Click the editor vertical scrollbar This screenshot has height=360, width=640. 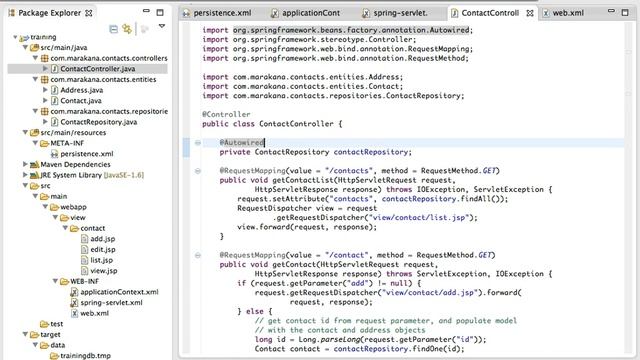click(x=629, y=188)
